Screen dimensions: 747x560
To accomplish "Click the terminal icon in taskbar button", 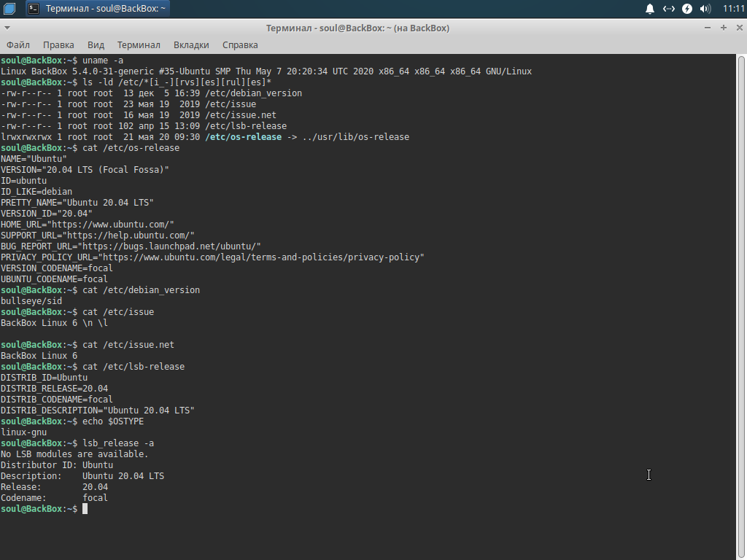I will click(x=34, y=8).
